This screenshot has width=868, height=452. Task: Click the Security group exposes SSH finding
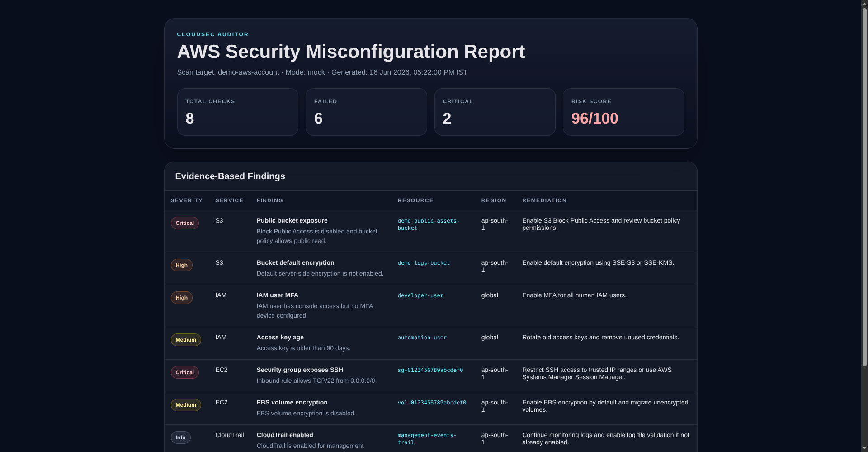(x=300, y=370)
